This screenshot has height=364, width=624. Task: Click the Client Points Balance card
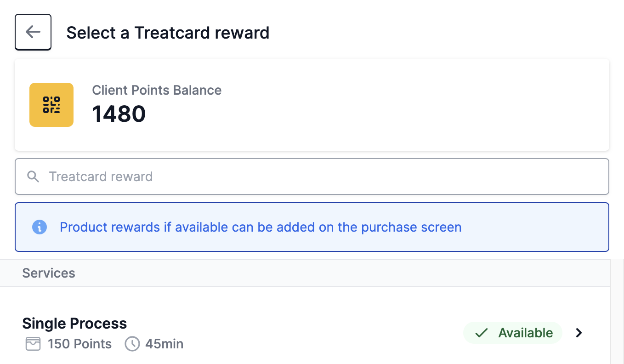coord(312,105)
